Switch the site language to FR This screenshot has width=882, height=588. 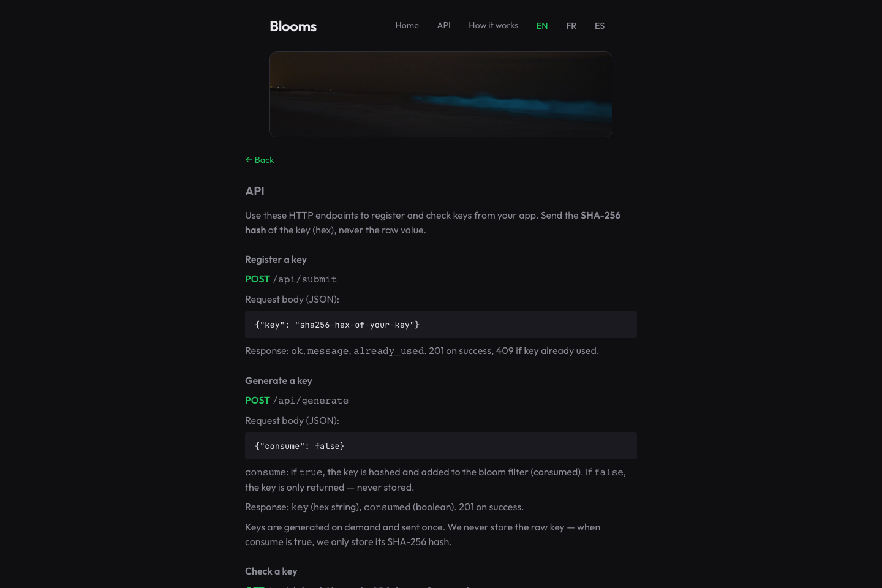pos(571,26)
